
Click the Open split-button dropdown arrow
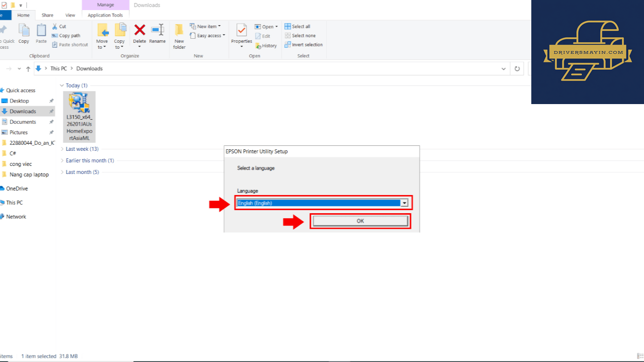coord(276,27)
